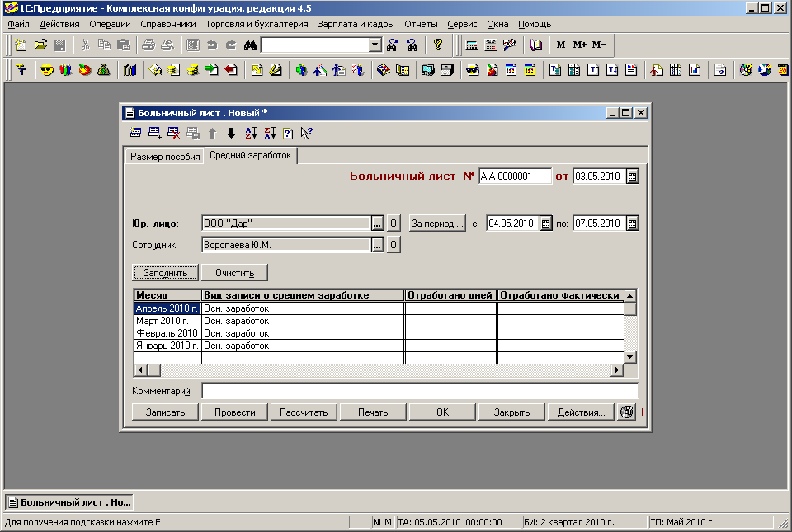Select the Январь 2010 г. table cell
The height and width of the screenshot is (532, 792).
[x=167, y=346]
